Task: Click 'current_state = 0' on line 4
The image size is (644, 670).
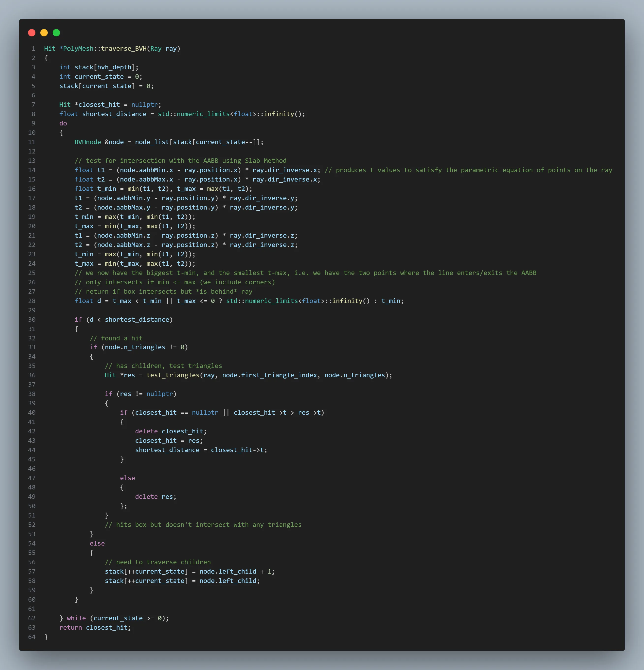Action: (x=107, y=76)
